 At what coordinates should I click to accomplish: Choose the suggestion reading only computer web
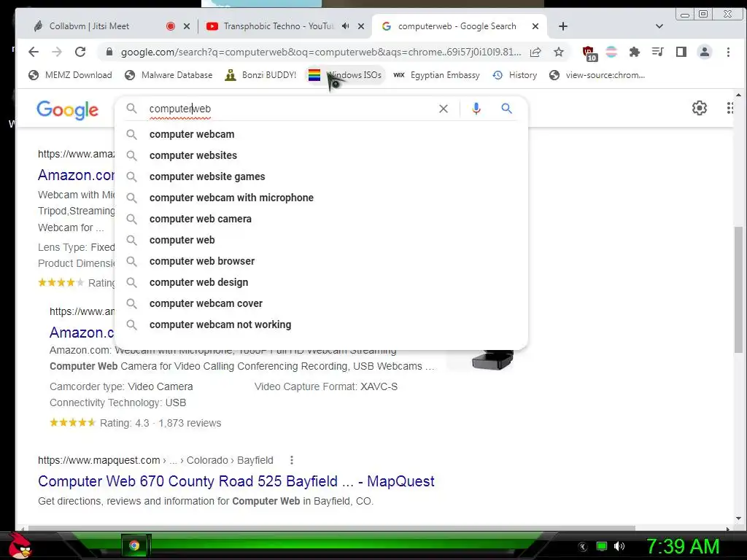tap(322, 240)
